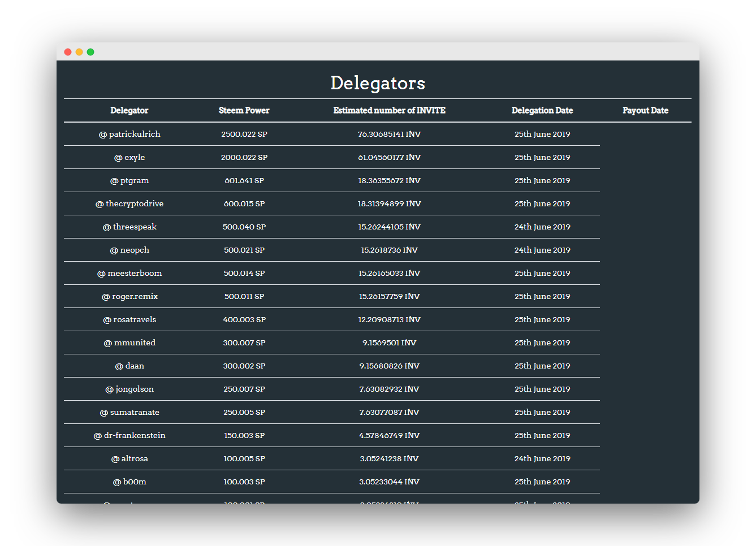This screenshot has height=546, width=756.
Task: Open the @ threespeak delegator entry
Action: tap(129, 227)
